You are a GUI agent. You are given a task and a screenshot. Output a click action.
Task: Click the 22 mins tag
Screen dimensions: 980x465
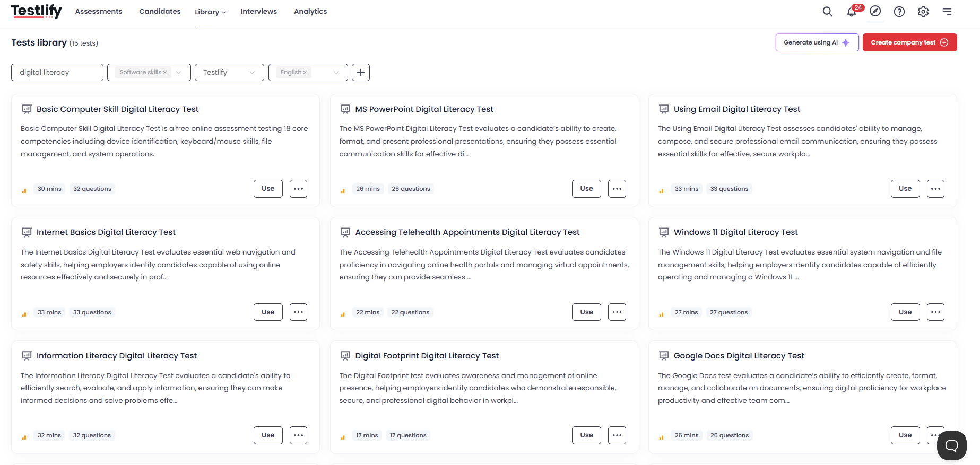pos(368,312)
